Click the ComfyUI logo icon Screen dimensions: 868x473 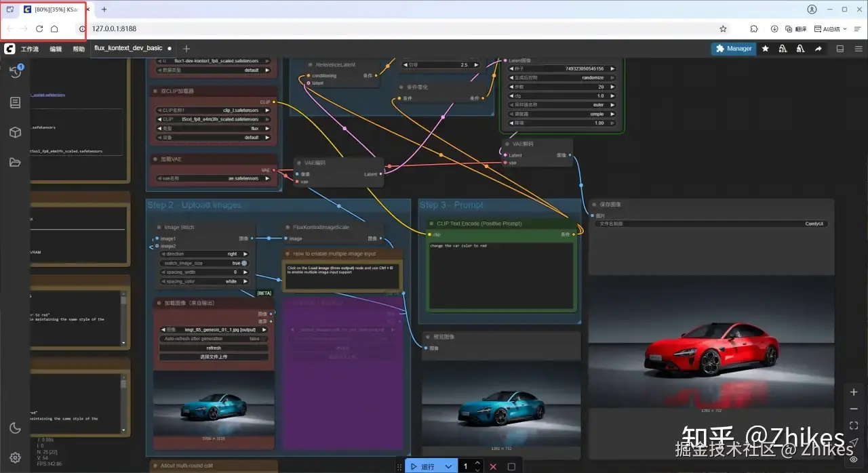pyautogui.click(x=9, y=49)
